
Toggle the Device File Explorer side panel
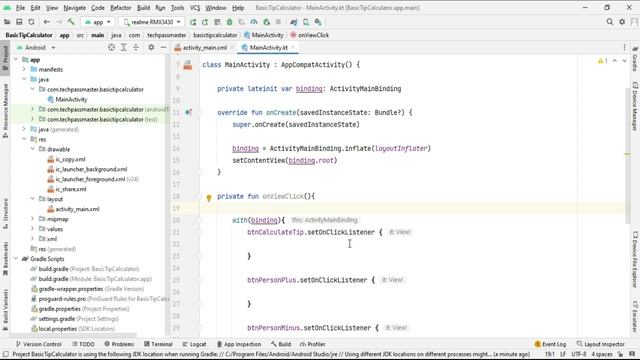point(635,260)
